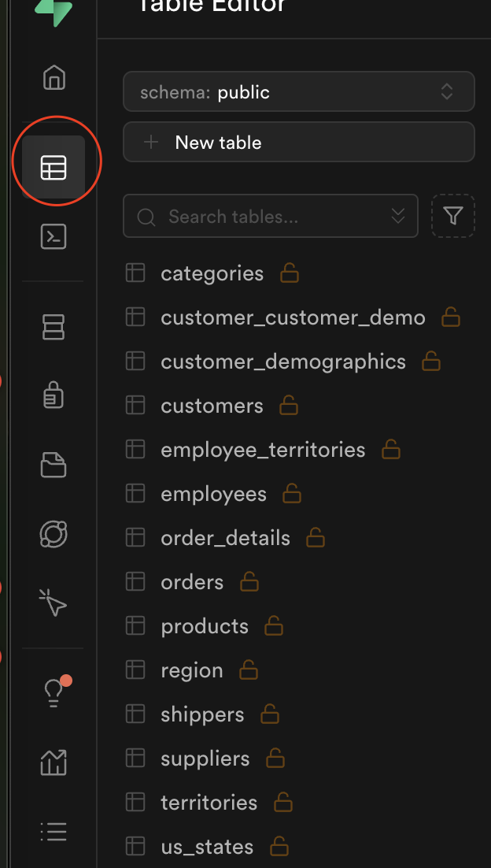Open the Database sidebar icon

point(54,327)
